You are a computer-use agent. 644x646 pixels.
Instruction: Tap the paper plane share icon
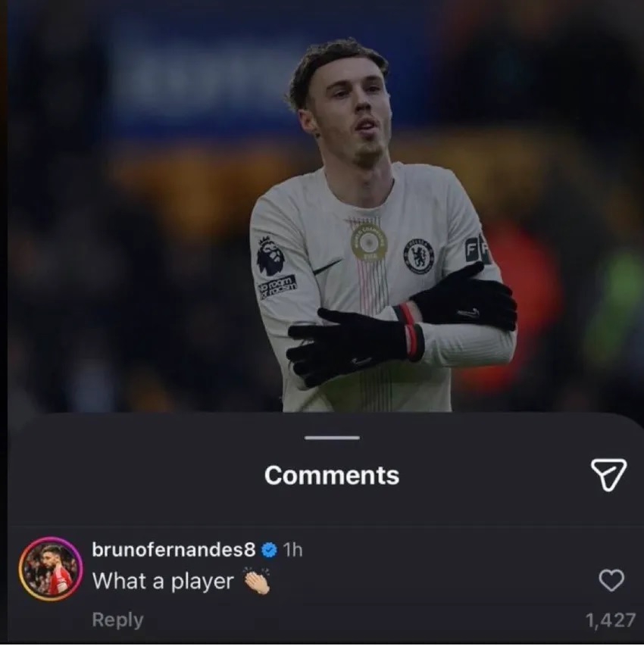608,474
